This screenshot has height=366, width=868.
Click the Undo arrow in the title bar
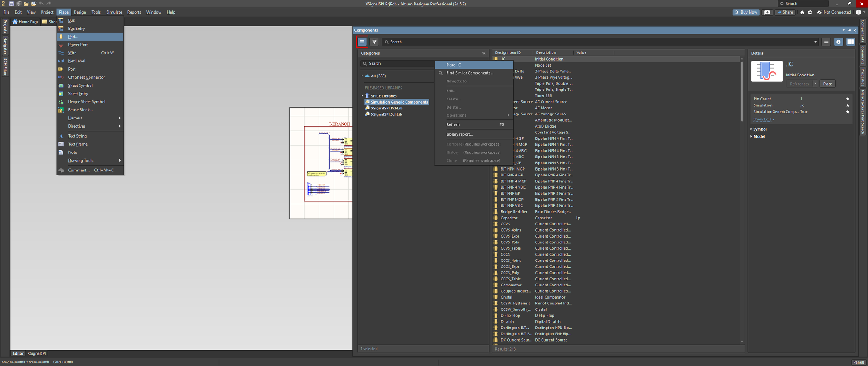tap(41, 4)
